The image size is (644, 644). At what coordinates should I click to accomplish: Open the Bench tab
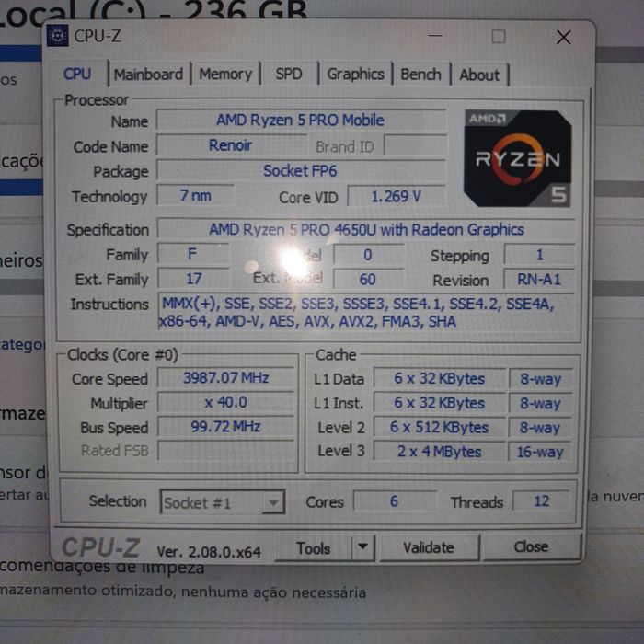click(420, 75)
